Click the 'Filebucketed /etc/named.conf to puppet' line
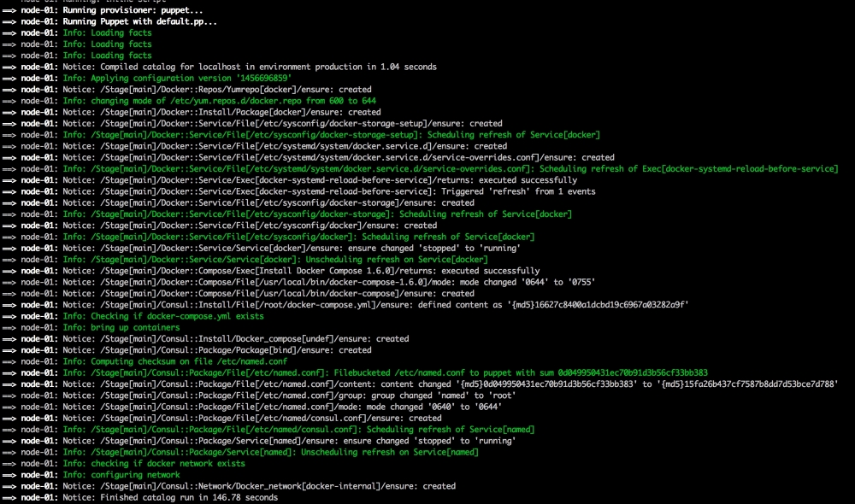Viewport: 855px width, 504px height. (x=386, y=372)
